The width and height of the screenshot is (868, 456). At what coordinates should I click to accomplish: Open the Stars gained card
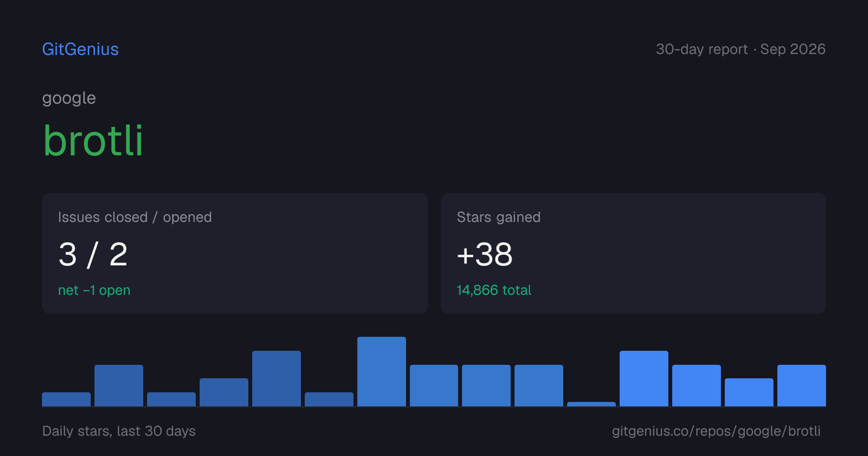633,253
